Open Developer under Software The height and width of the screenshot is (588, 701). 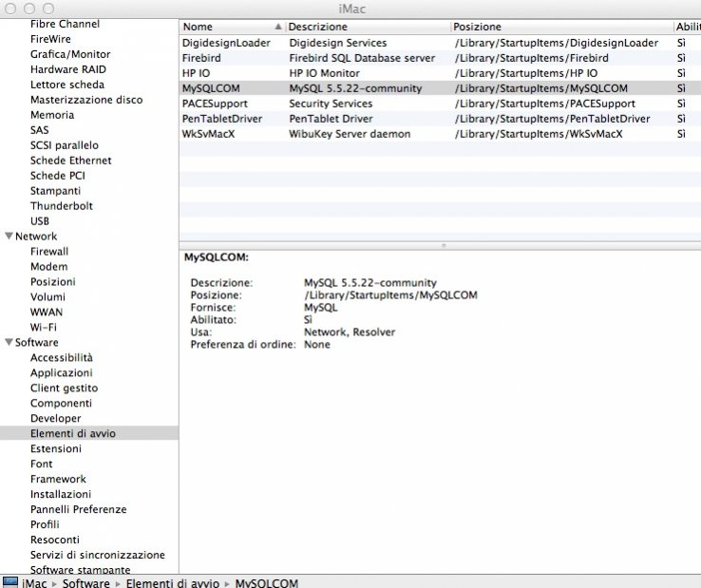pos(55,419)
